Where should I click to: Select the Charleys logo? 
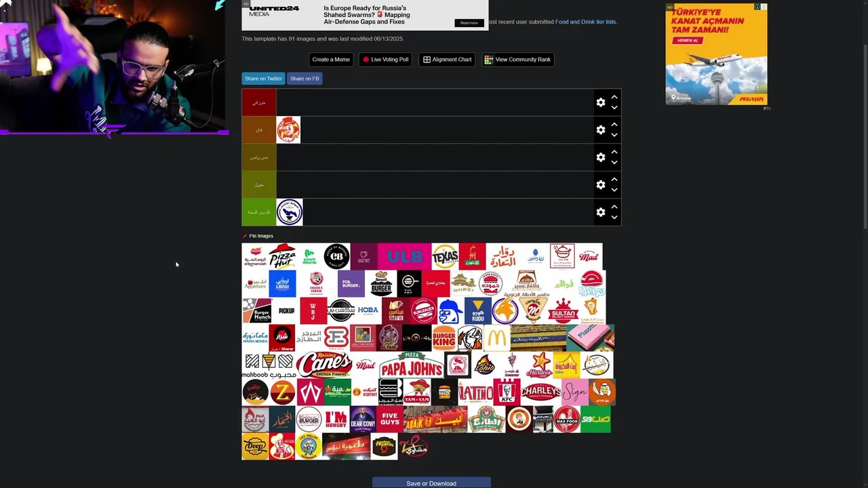click(x=541, y=392)
